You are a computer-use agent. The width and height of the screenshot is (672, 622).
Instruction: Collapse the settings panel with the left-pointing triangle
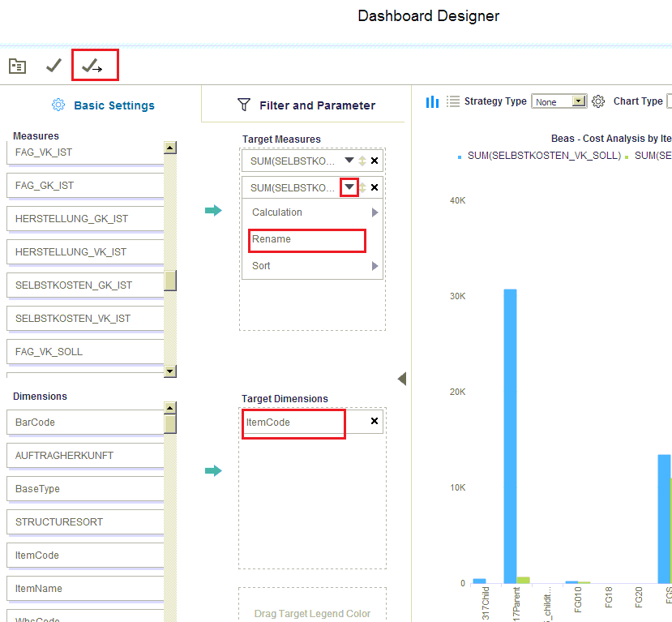(402, 379)
